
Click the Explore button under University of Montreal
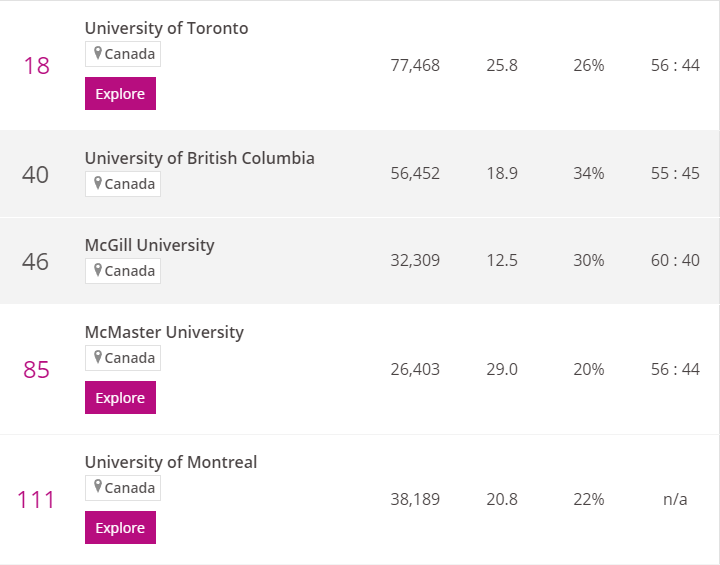(120, 527)
